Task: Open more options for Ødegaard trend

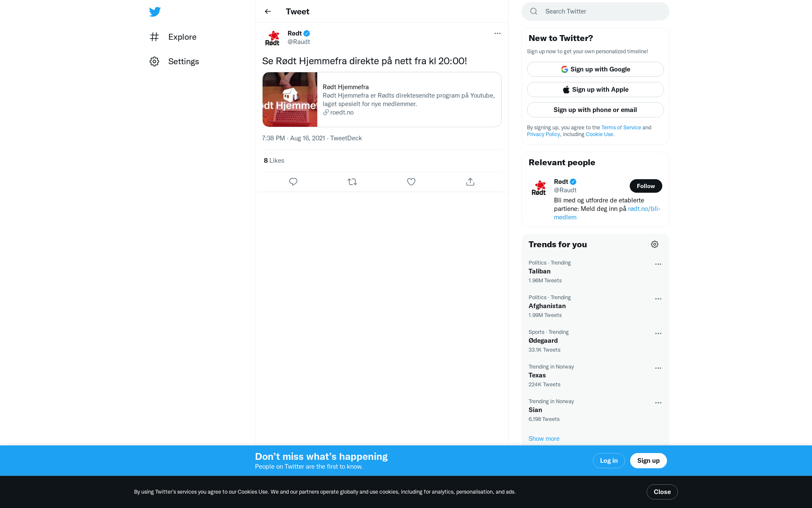Action: pyautogui.click(x=658, y=333)
